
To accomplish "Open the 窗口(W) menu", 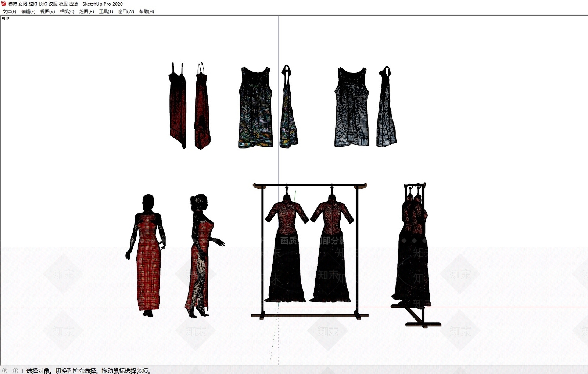I will click(126, 11).
